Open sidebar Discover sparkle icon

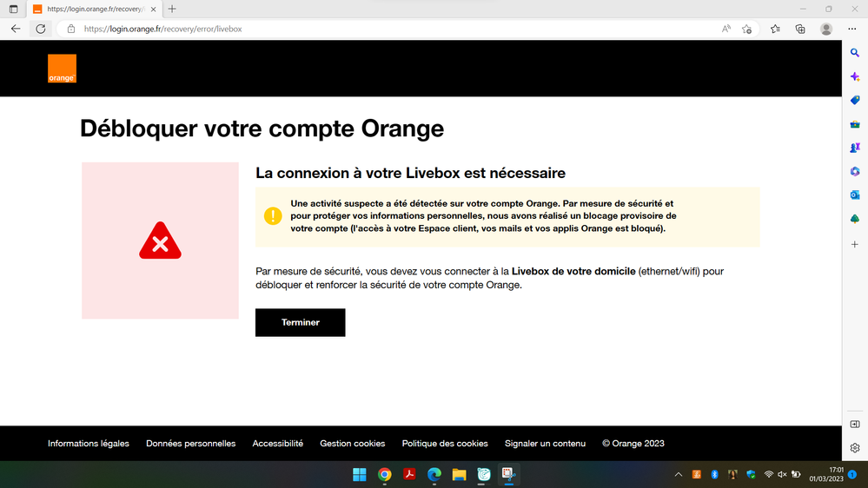click(x=855, y=76)
